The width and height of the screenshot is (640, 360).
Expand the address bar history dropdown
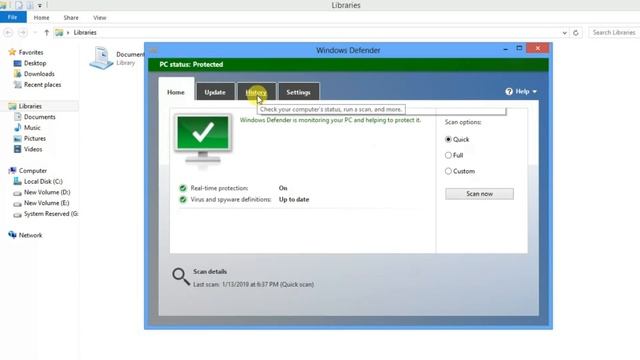point(564,33)
